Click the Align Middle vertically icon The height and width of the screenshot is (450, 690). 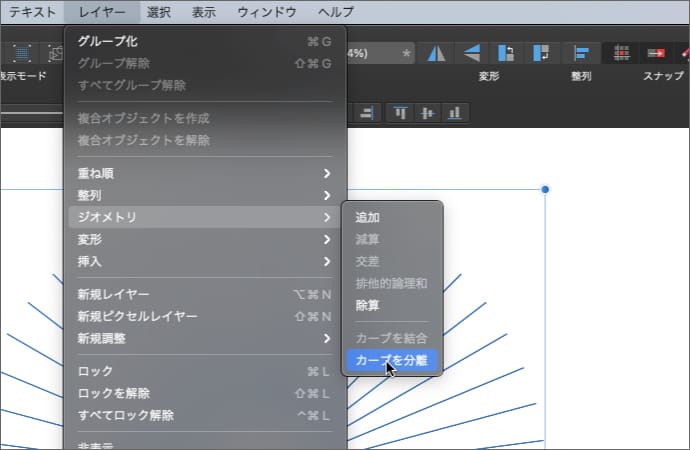428,113
